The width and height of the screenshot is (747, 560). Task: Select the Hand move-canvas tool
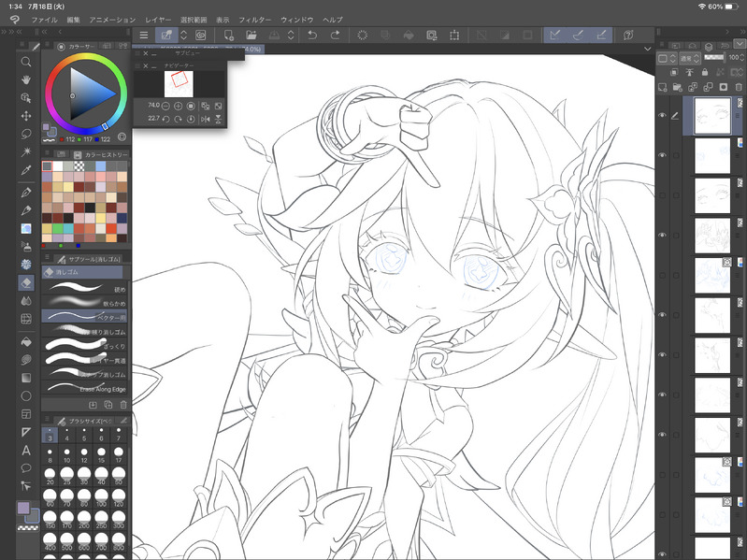(x=26, y=79)
